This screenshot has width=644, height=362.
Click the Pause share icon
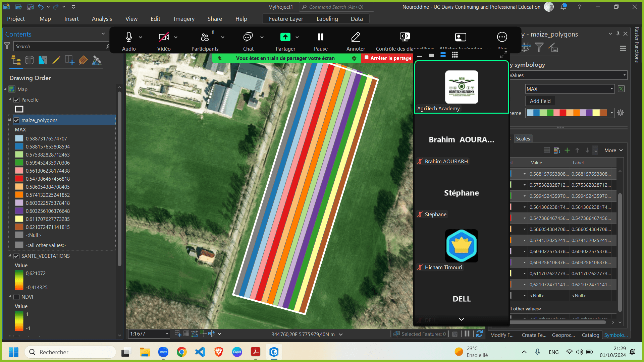321,37
